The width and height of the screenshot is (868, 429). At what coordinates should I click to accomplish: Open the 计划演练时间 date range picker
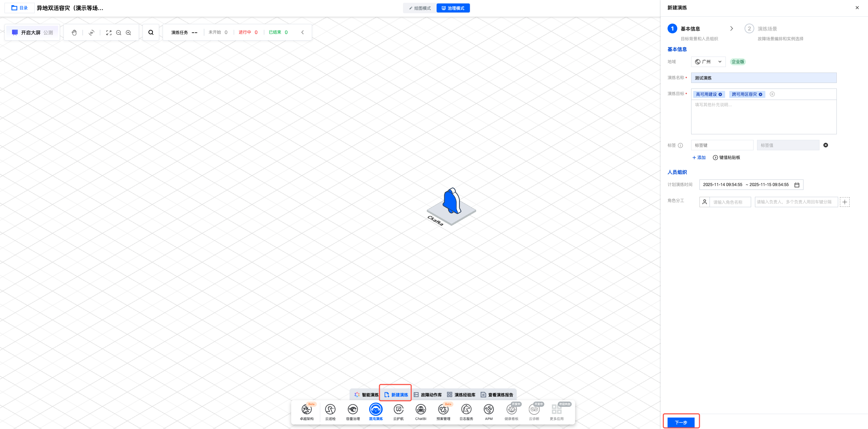click(x=751, y=185)
